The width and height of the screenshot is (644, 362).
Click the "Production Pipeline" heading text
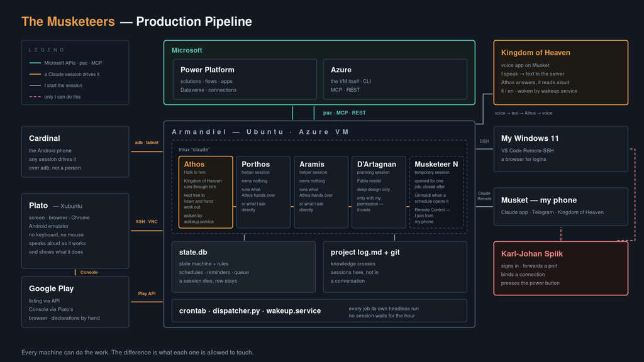click(x=194, y=22)
